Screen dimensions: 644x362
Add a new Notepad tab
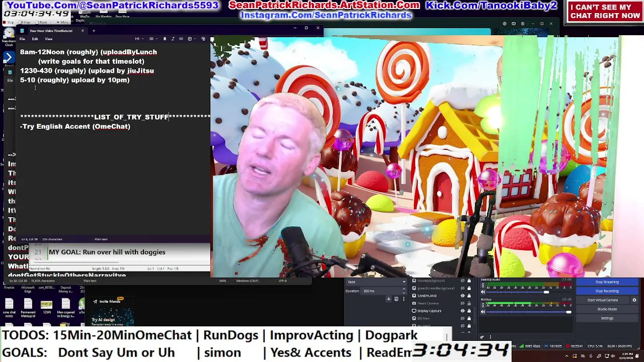tap(94, 31)
